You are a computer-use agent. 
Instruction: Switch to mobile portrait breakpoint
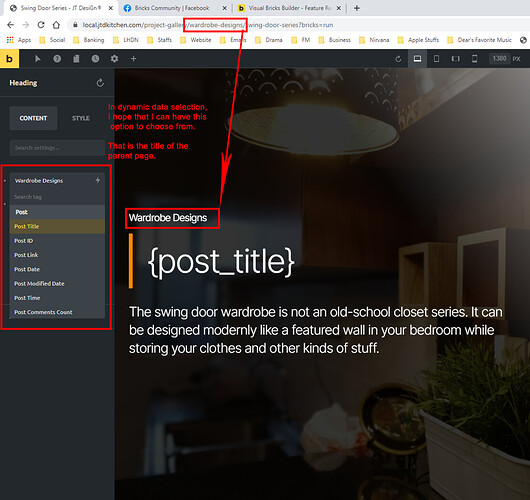(475, 59)
